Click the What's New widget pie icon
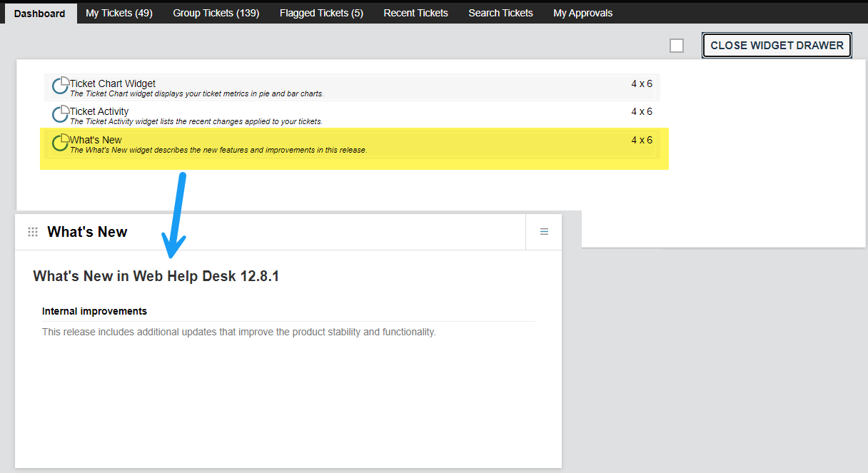This screenshot has height=473, width=868. pyautogui.click(x=61, y=142)
